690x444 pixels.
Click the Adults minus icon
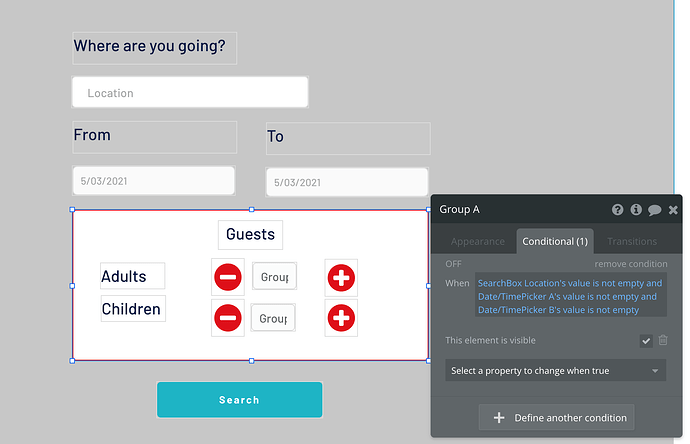click(228, 277)
